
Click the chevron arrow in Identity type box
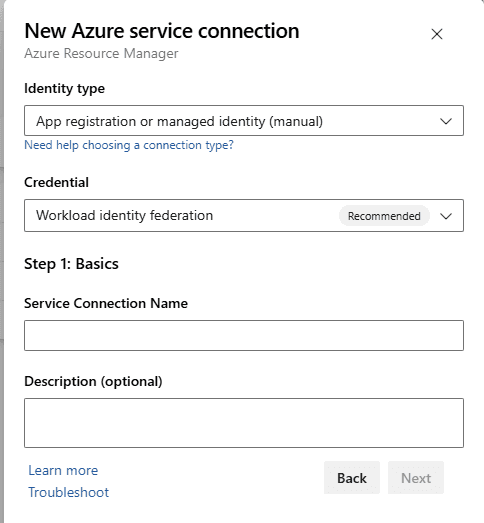pyautogui.click(x=446, y=121)
